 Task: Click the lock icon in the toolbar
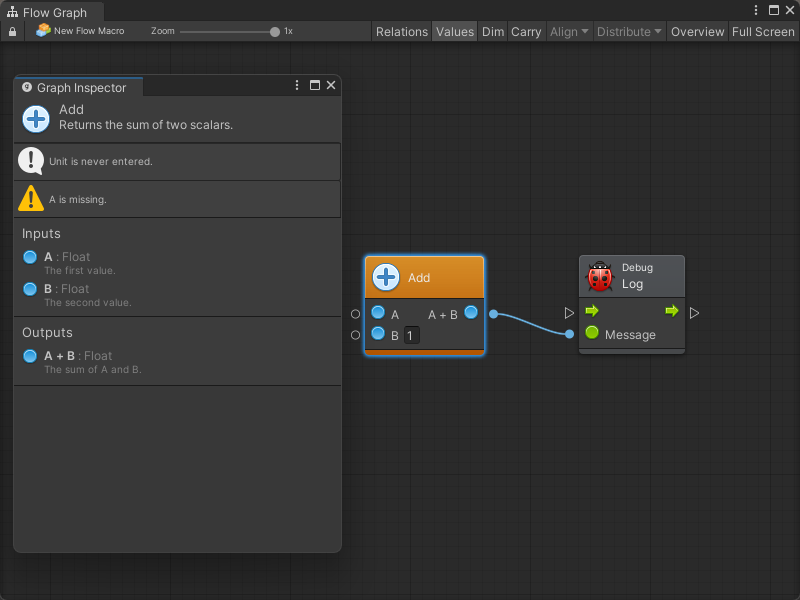[x=12, y=32]
